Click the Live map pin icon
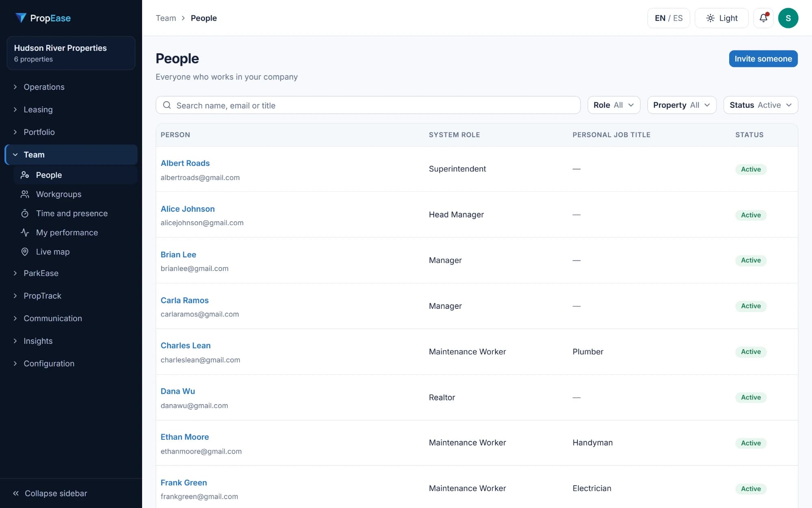Screen dimensions: 812x508 tap(25, 252)
